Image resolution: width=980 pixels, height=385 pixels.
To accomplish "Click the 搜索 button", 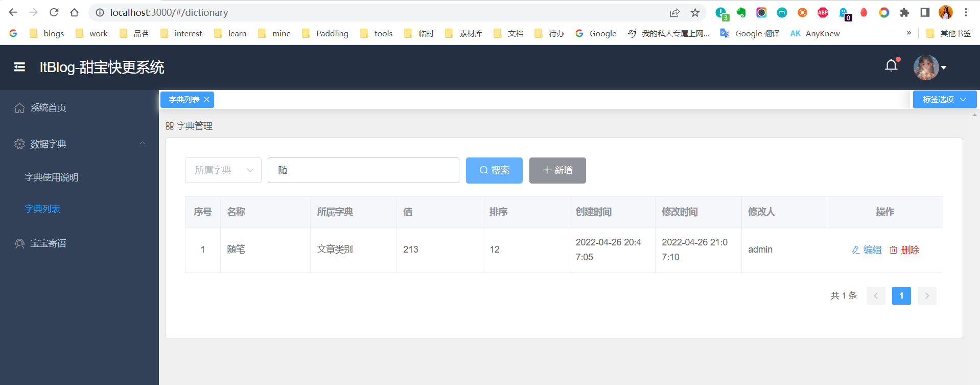I will (494, 170).
